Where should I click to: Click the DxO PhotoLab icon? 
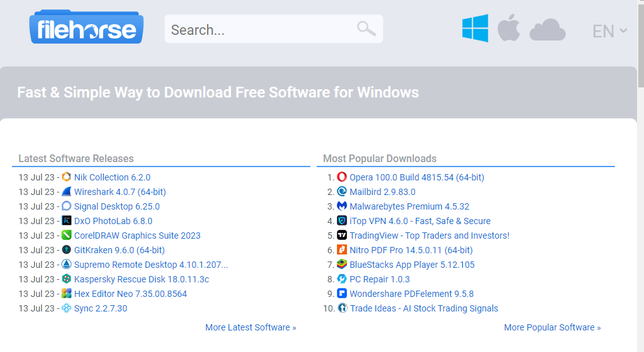pyautogui.click(x=66, y=220)
